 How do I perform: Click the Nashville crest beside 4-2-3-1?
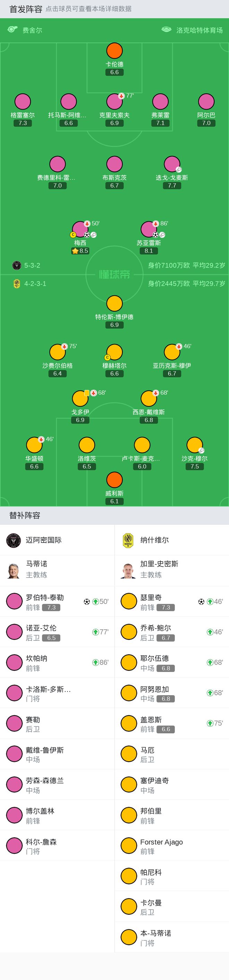(16, 283)
